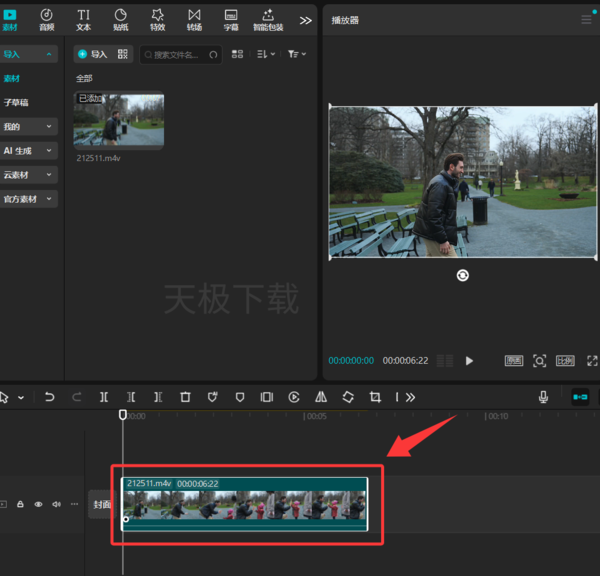Image resolution: width=600 pixels, height=576 pixels.
Task: Open the sort order dropdown
Action: coord(266,54)
